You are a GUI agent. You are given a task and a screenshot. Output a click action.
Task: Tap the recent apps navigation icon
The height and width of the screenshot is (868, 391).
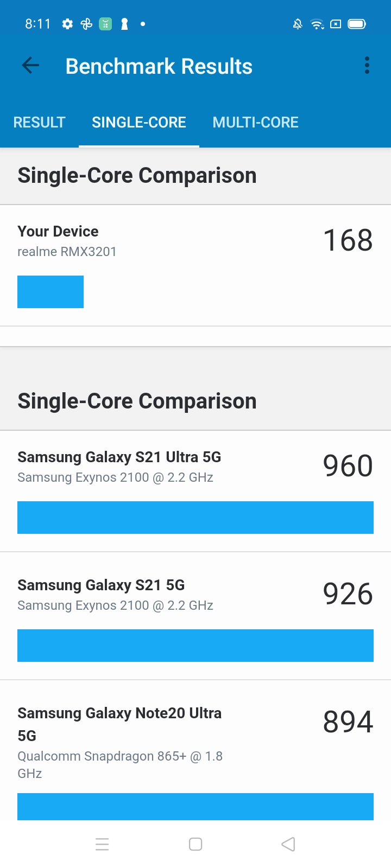102,844
